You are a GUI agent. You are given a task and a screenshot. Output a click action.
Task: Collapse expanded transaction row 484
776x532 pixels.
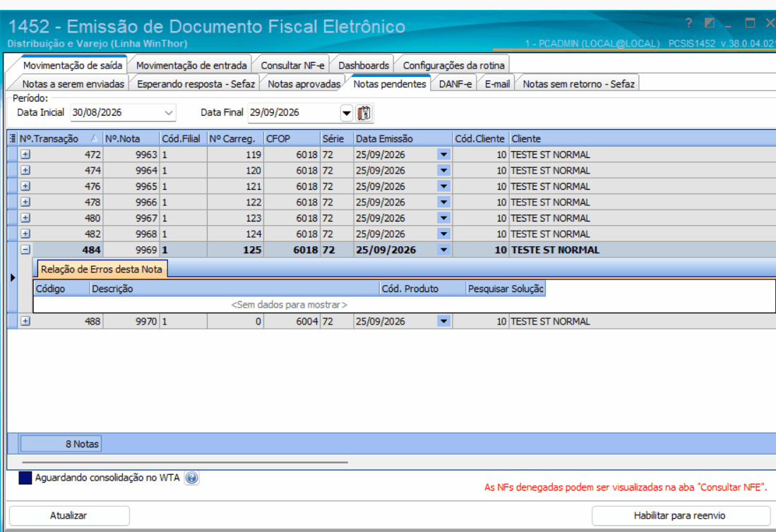coord(25,250)
